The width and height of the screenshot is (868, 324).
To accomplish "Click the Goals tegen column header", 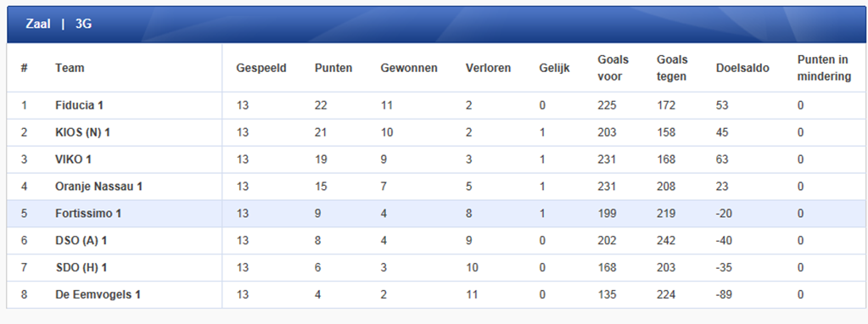I will click(x=672, y=68).
